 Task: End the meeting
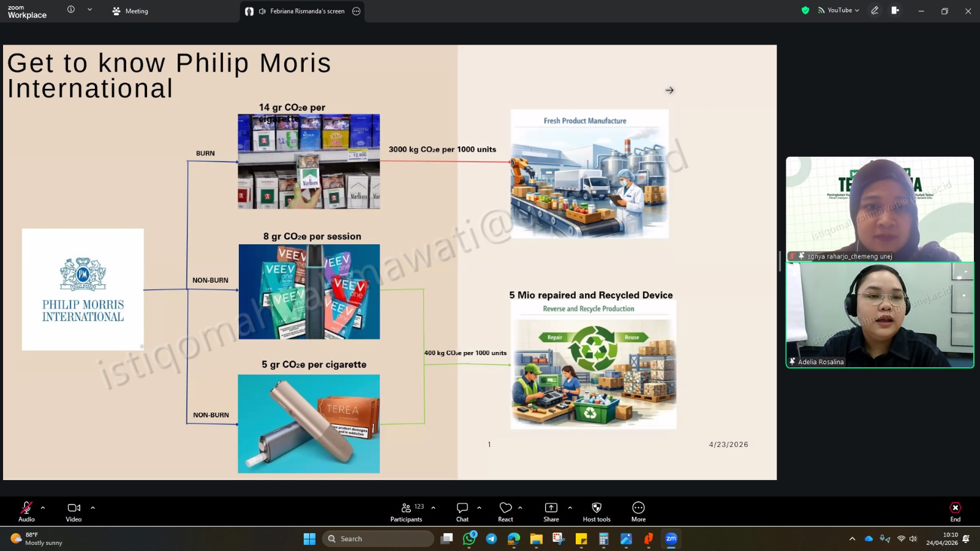(955, 512)
